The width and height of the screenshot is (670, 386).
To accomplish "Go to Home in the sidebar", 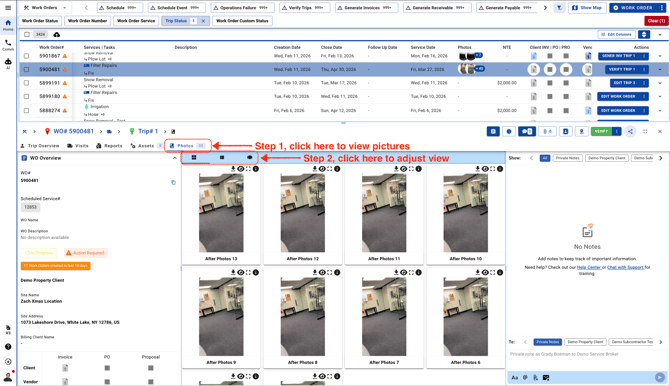I will 8,25.
